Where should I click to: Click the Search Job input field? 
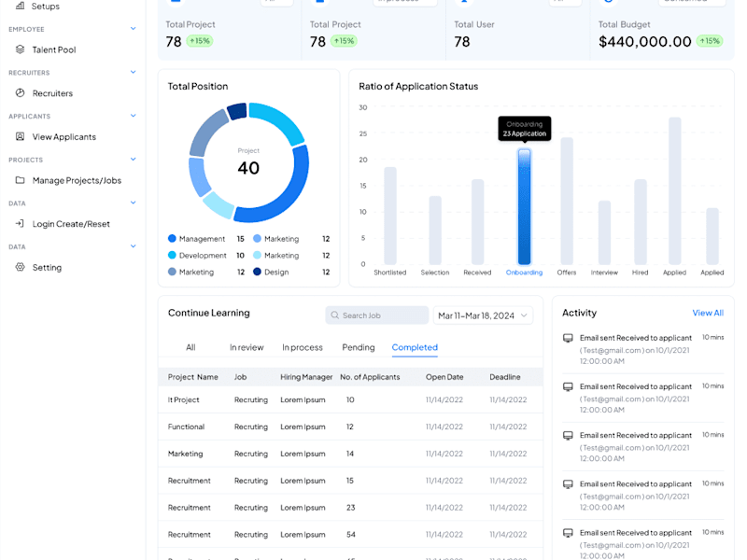pos(377,315)
